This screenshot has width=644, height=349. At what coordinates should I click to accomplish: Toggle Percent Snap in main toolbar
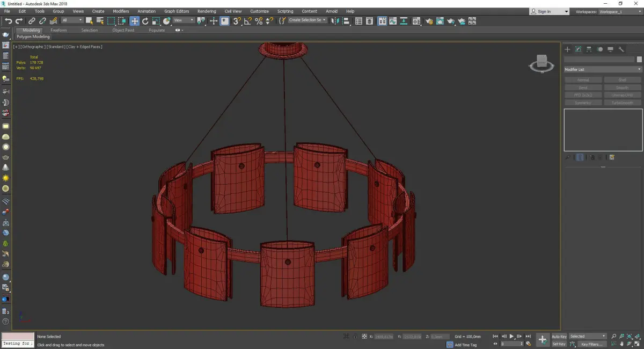point(259,21)
